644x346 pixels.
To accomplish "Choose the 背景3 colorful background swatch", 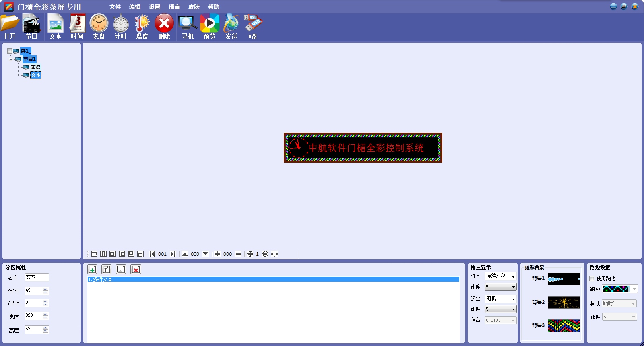I will click(x=564, y=325).
